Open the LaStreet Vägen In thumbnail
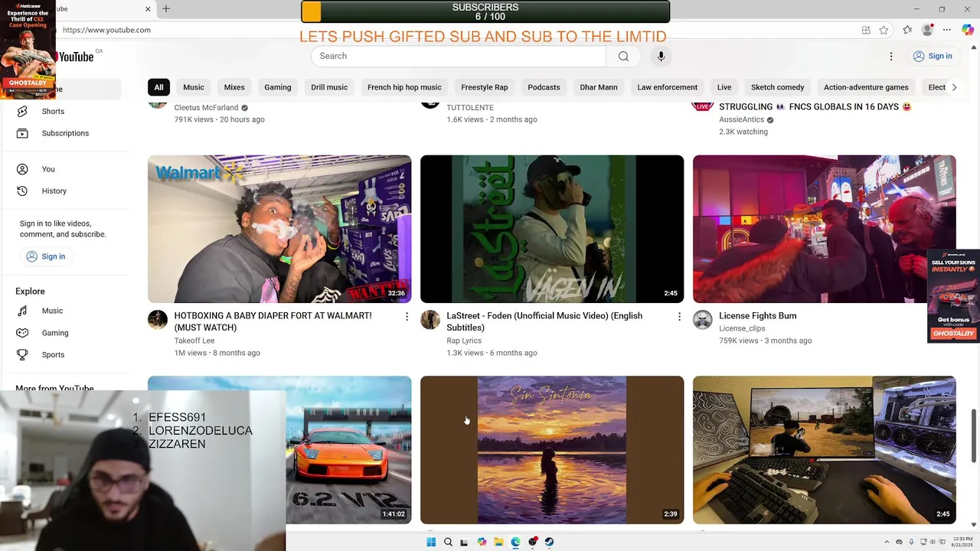980x551 pixels. tap(552, 229)
